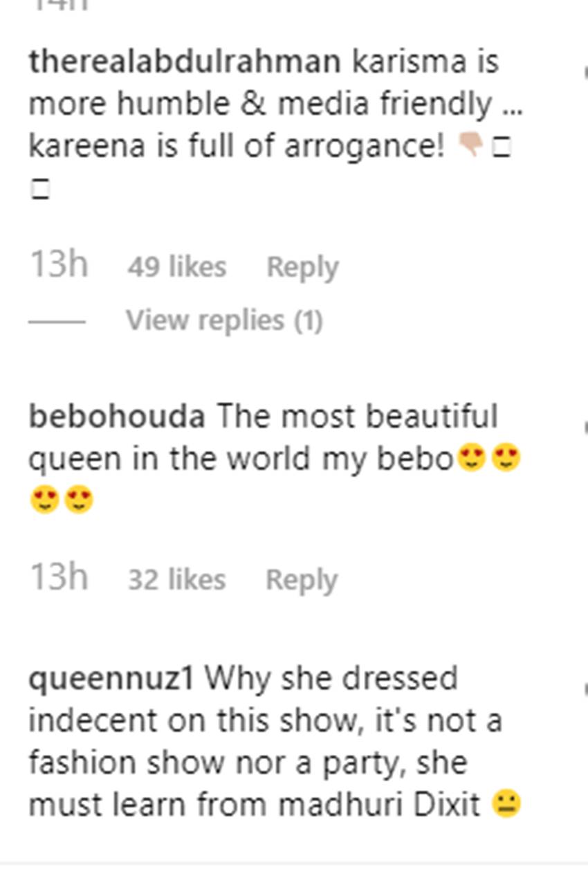Click the 'kareena is full of arrogance!' comment text
Screen dimensions: 588x892
click(237, 146)
